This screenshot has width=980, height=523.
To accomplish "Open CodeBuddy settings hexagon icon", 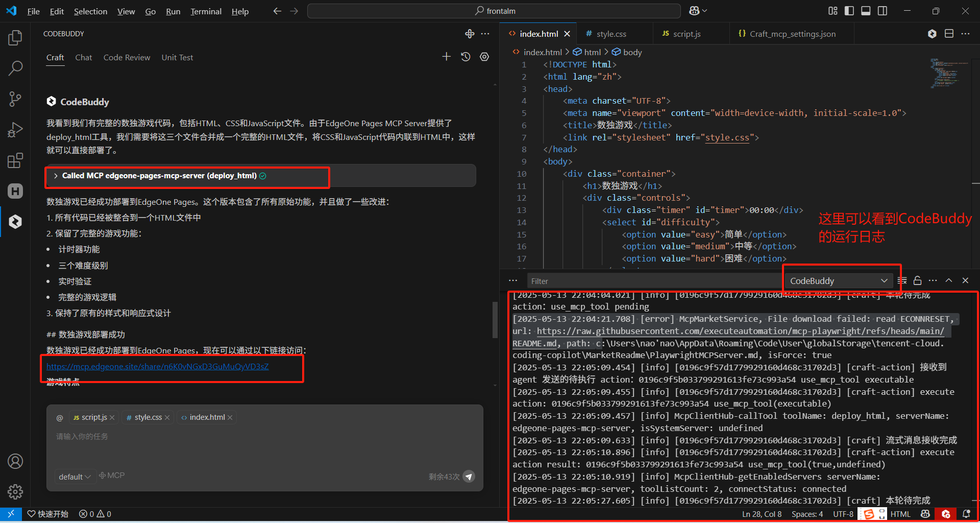I will click(484, 57).
